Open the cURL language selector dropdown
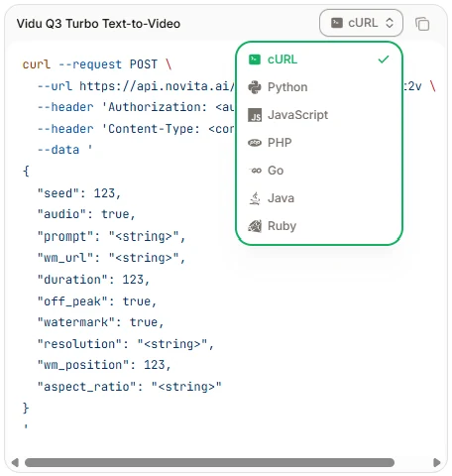The width and height of the screenshot is (452, 476). pyautogui.click(x=361, y=23)
